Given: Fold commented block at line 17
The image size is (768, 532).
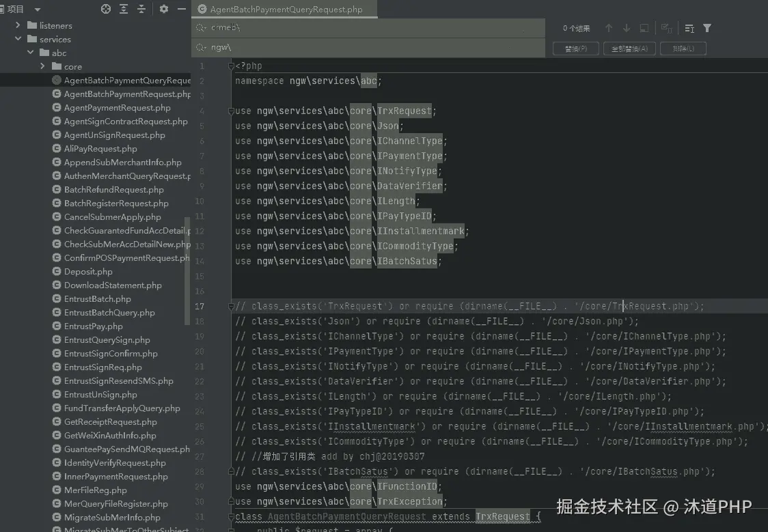Looking at the screenshot, I should coord(231,307).
